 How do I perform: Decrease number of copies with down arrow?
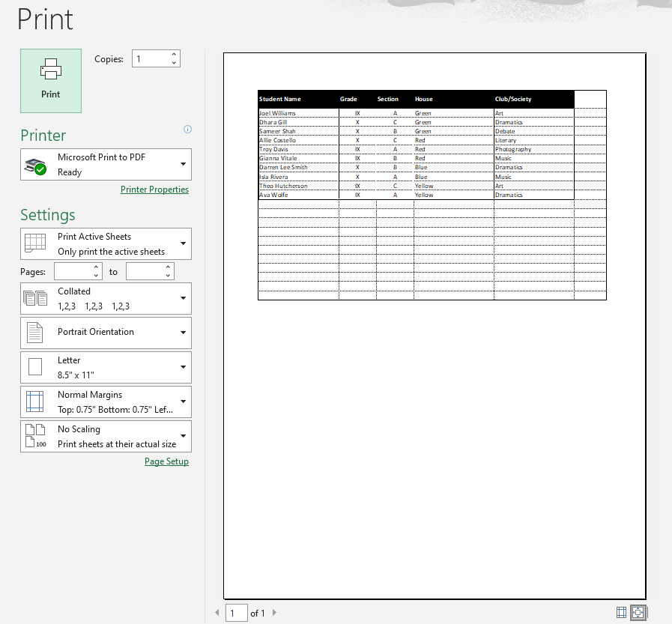pyautogui.click(x=174, y=63)
